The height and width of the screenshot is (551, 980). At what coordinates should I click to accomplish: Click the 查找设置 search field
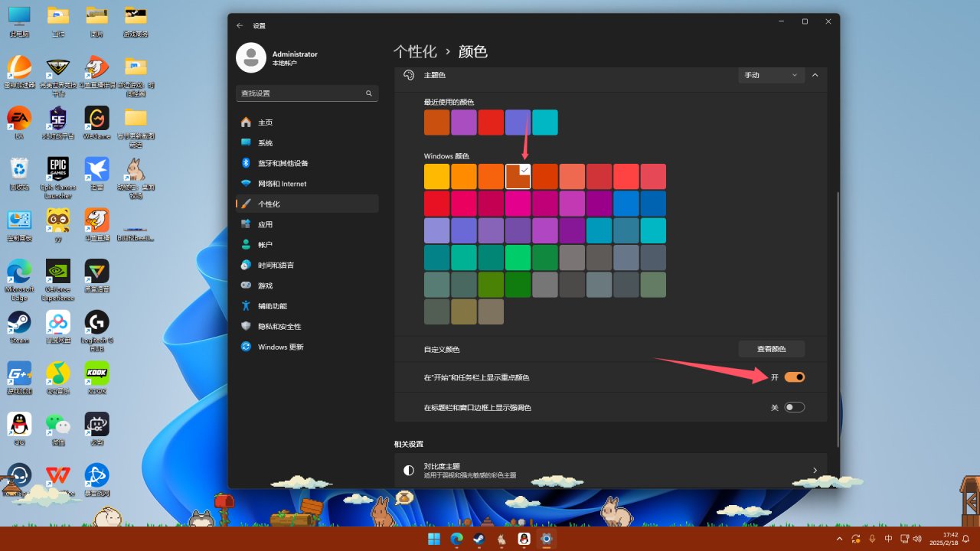click(307, 93)
